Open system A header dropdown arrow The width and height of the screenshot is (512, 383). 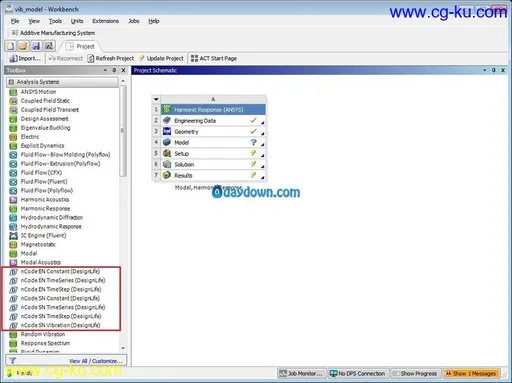pos(156,99)
